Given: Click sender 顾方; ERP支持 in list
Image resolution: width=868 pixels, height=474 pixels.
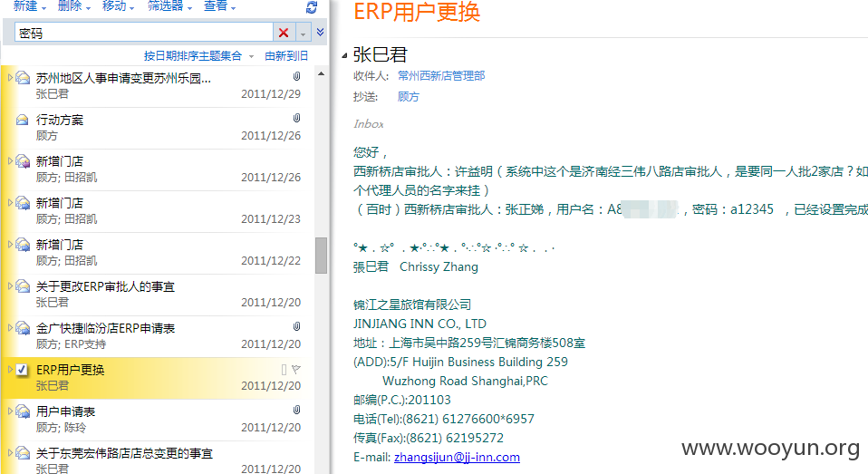Looking at the screenshot, I should click(71, 344).
